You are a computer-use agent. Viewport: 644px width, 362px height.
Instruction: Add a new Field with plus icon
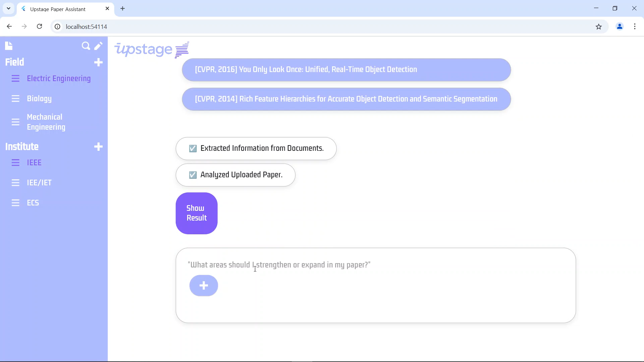pos(98,62)
